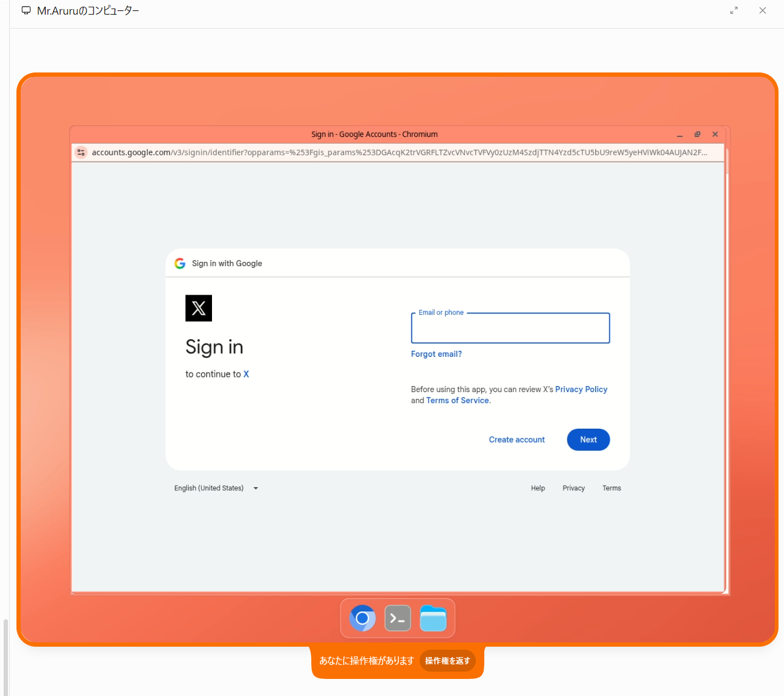Click the X link after 'to continue to'

246,374
